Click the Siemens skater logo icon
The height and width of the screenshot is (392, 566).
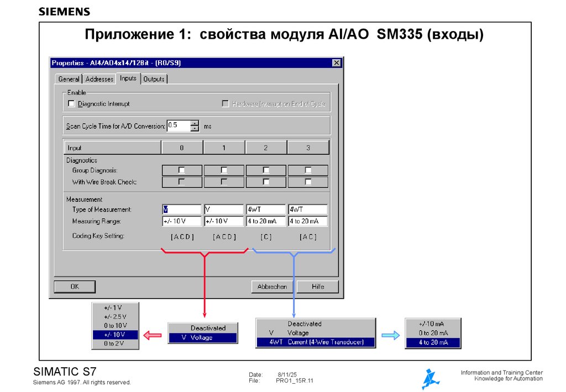[x=429, y=378]
